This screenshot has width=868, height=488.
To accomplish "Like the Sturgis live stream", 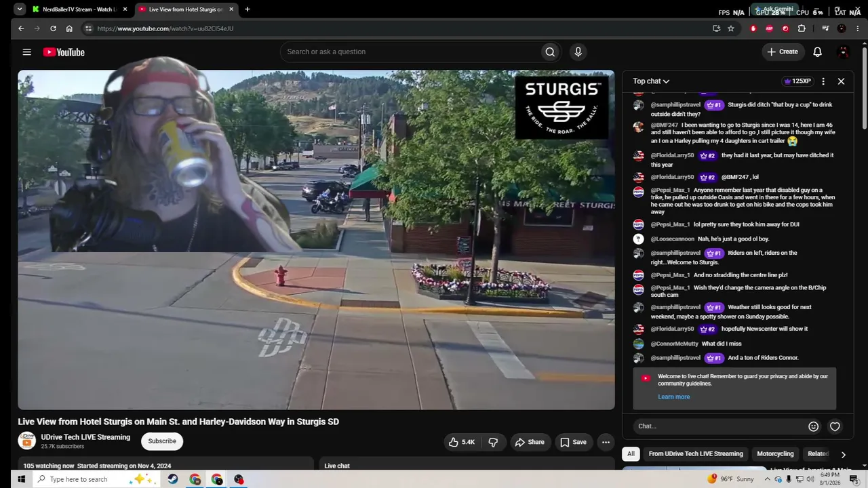I will pos(461,442).
